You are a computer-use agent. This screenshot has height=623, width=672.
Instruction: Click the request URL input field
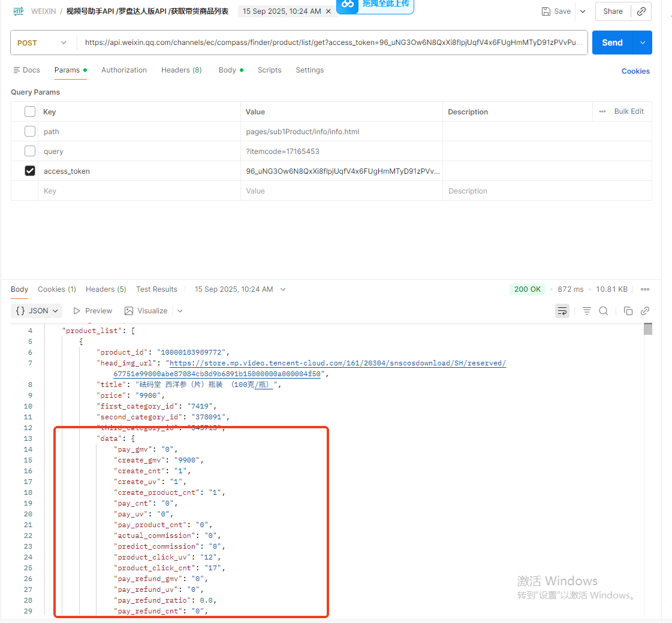(333, 43)
